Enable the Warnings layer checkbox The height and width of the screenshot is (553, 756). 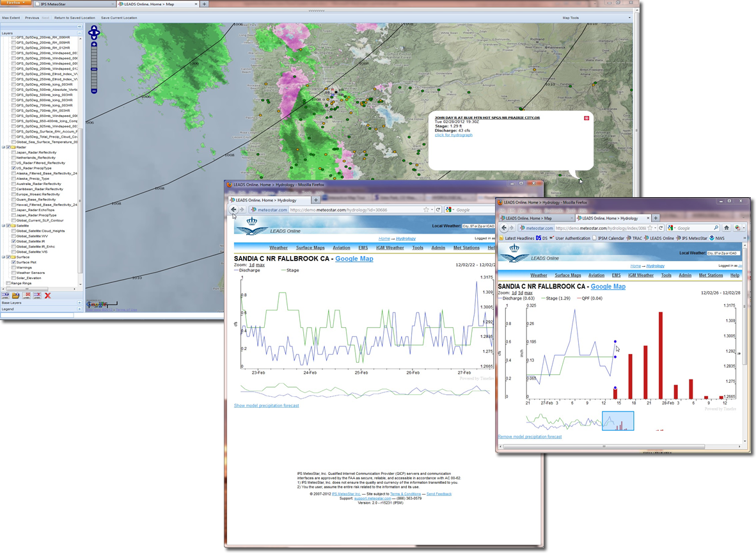point(13,268)
